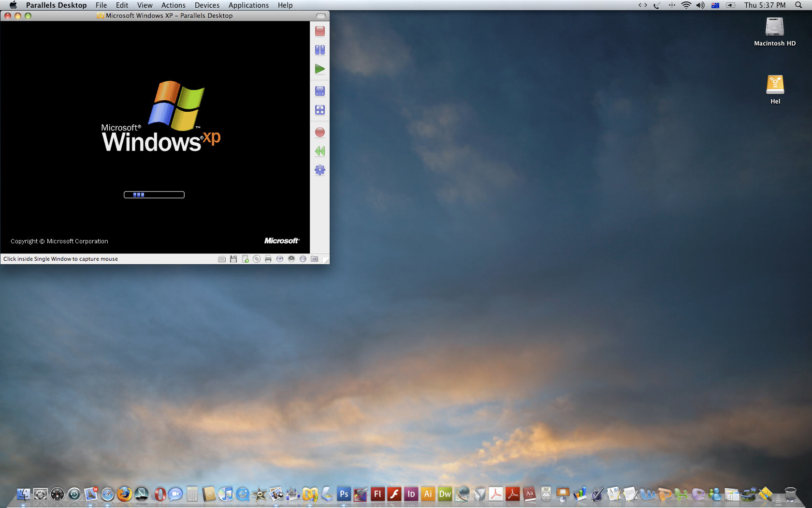
Task: Pause the Windows XP virtual machine
Action: click(319, 50)
